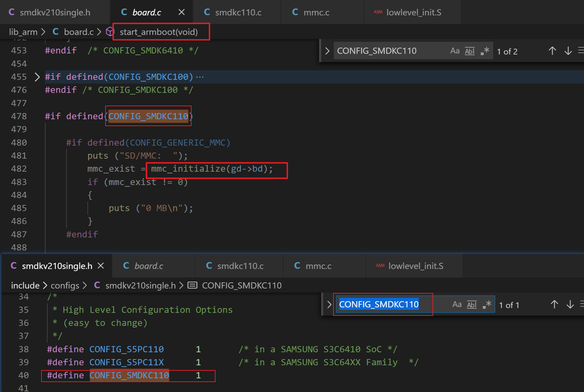
Task: Go to next match in upper find widget
Action: point(568,51)
